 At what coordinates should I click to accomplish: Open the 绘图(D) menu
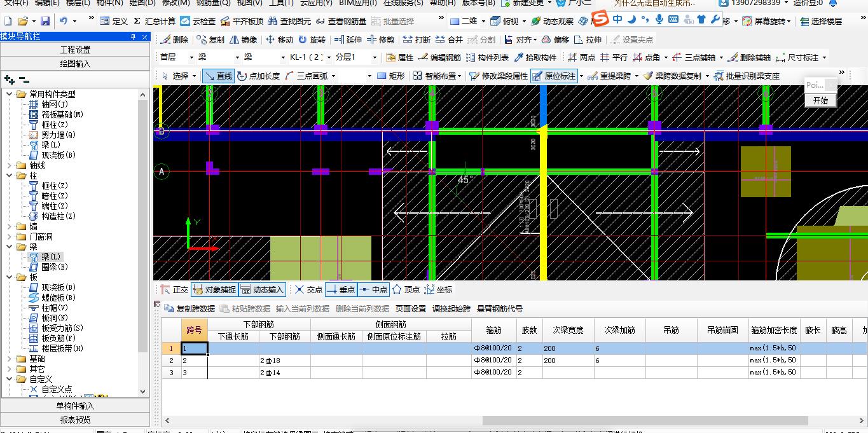point(142,3)
